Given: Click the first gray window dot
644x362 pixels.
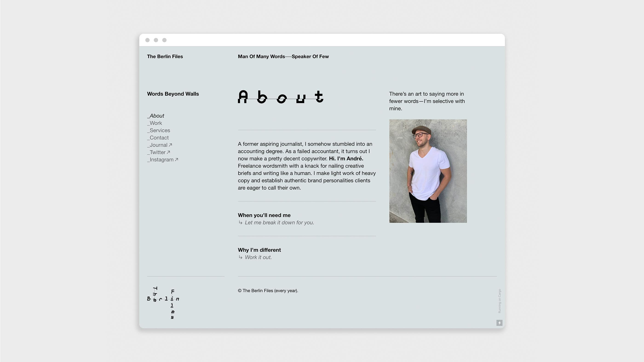Looking at the screenshot, I should pos(147,40).
